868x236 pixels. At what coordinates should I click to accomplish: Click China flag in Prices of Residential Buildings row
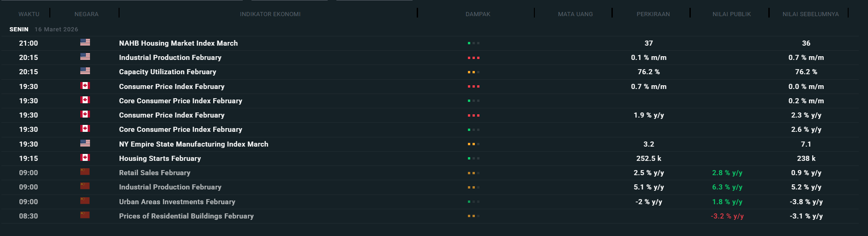(85, 215)
